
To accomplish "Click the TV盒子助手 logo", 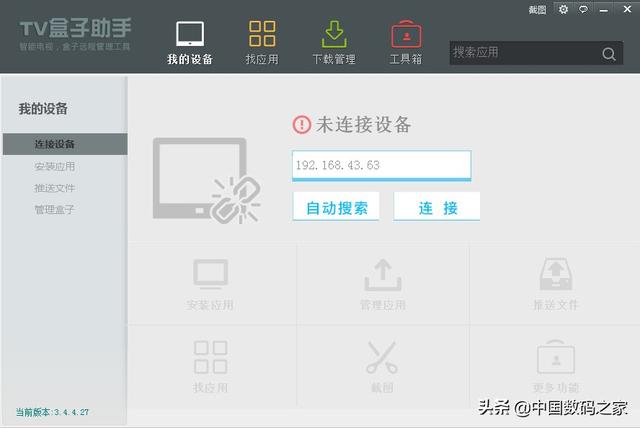I will coord(75,34).
